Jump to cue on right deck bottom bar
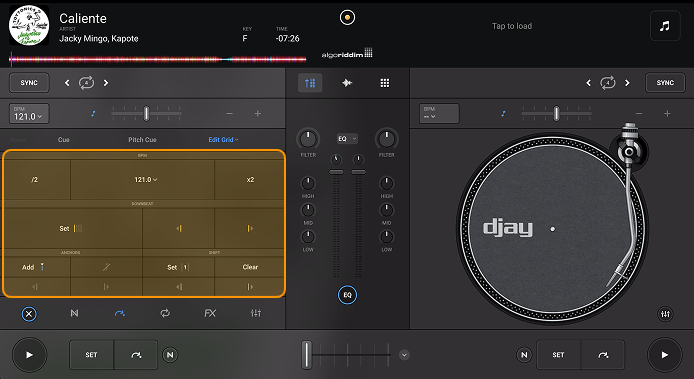Screen dimensions: 694x379 click(x=603, y=355)
